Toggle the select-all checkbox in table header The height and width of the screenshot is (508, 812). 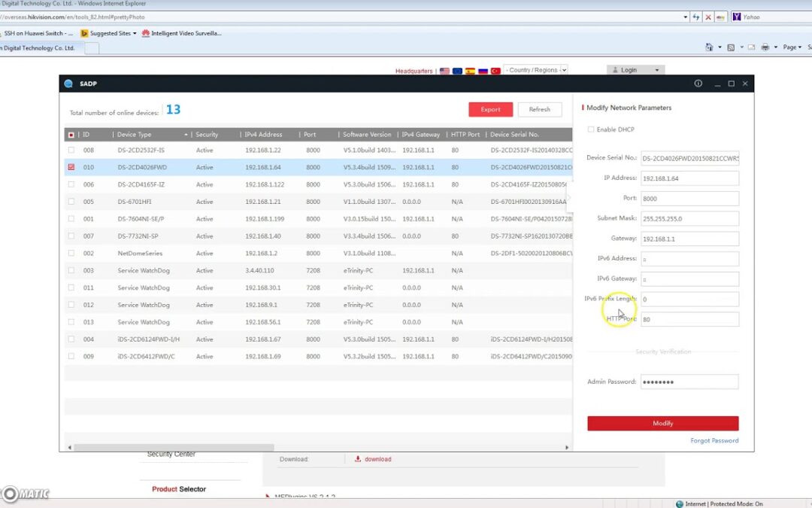tap(71, 135)
